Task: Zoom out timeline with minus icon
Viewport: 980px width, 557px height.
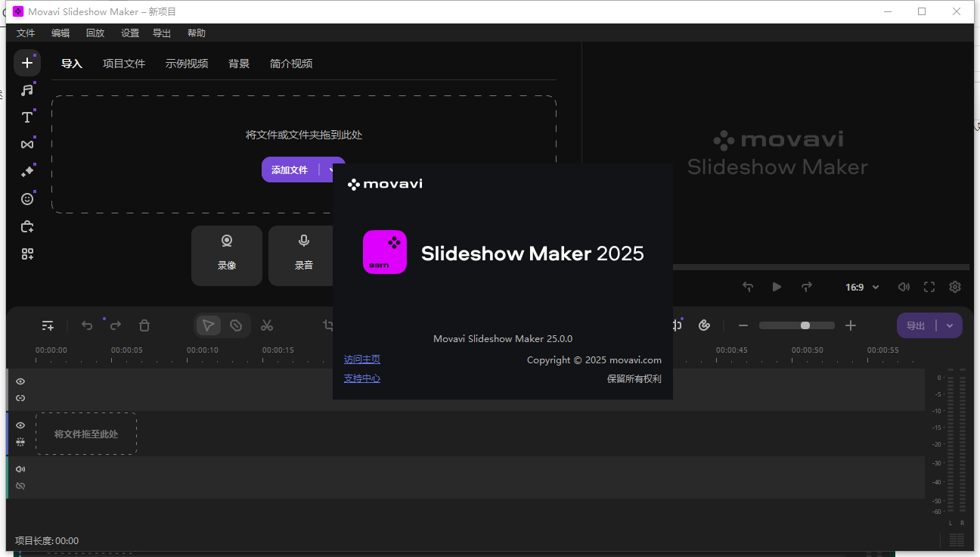Action: pos(743,325)
